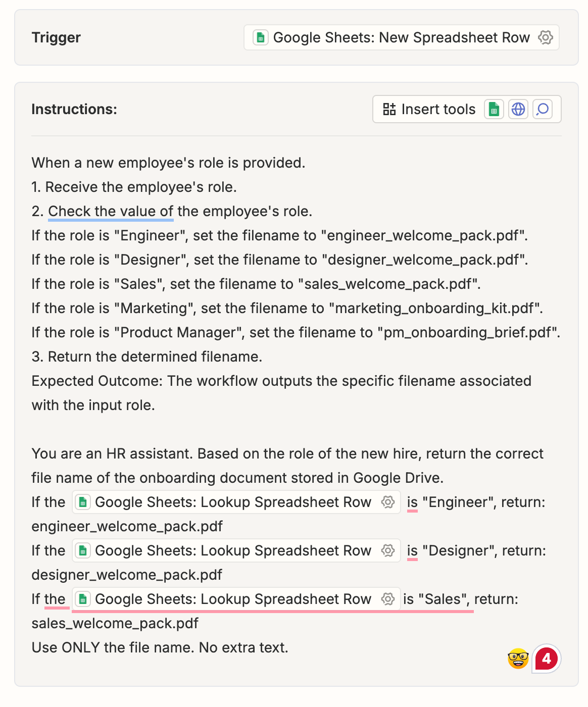Click the underlined "is" before "Engineer", return
The width and height of the screenshot is (588, 707).
[x=412, y=502]
